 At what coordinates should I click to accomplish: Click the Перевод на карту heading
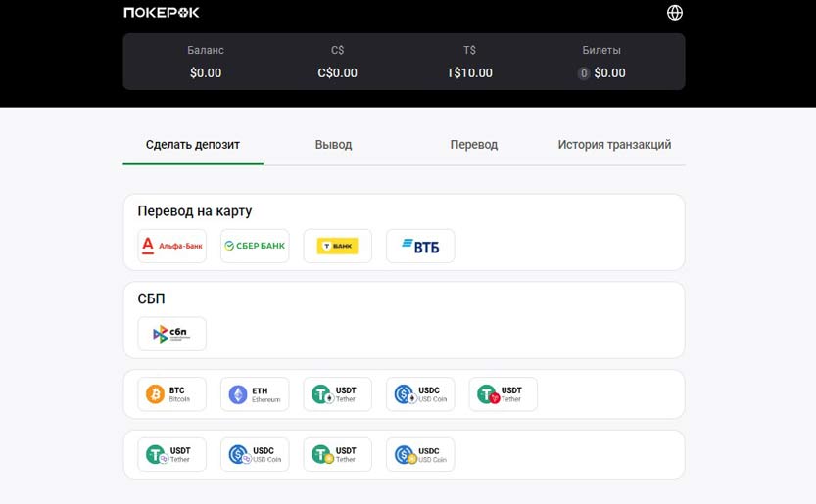pos(195,211)
